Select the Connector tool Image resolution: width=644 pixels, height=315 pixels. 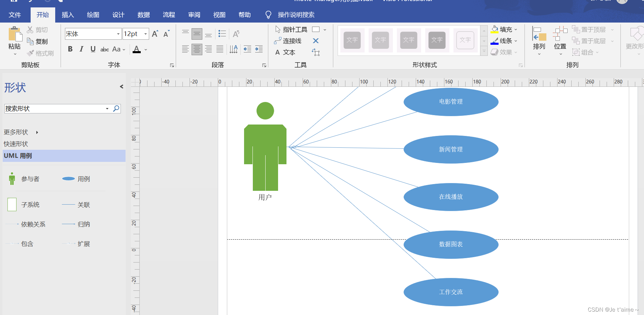click(x=287, y=41)
